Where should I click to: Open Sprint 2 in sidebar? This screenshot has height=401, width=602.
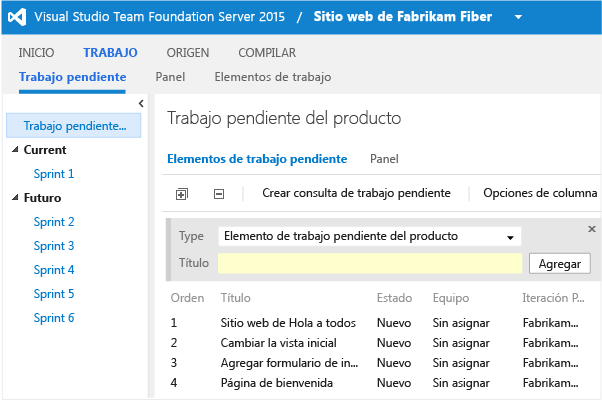(54, 222)
